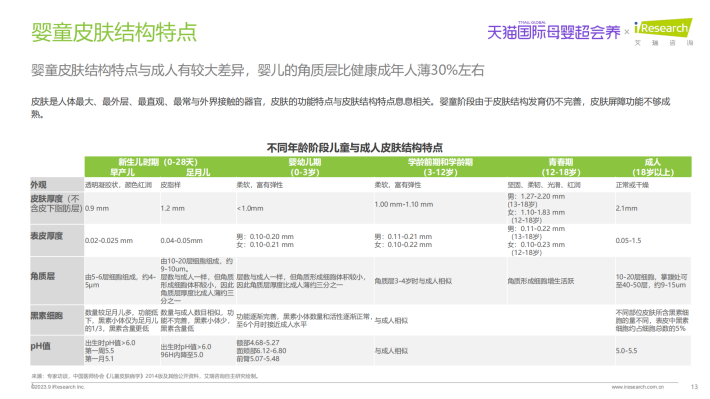
Task: Click the 皮肤厚度 row label
Action: (55, 203)
